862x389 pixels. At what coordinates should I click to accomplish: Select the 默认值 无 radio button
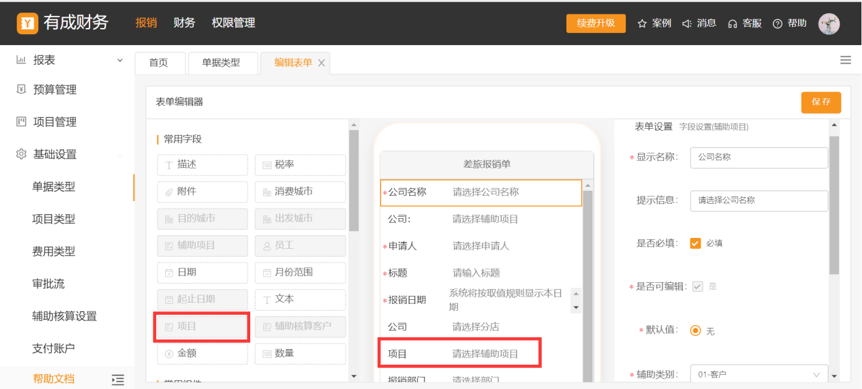[x=695, y=331]
